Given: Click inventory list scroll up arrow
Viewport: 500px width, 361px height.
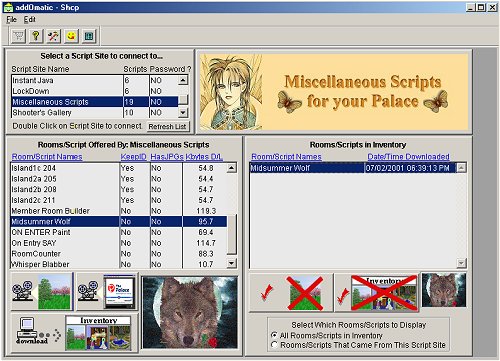Looking at the screenshot, I should [x=461, y=168].
